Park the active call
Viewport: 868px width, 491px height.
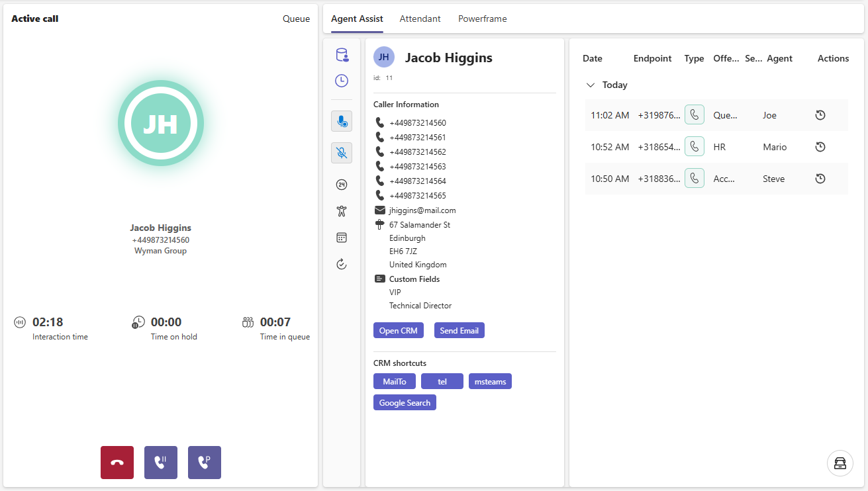click(x=205, y=462)
